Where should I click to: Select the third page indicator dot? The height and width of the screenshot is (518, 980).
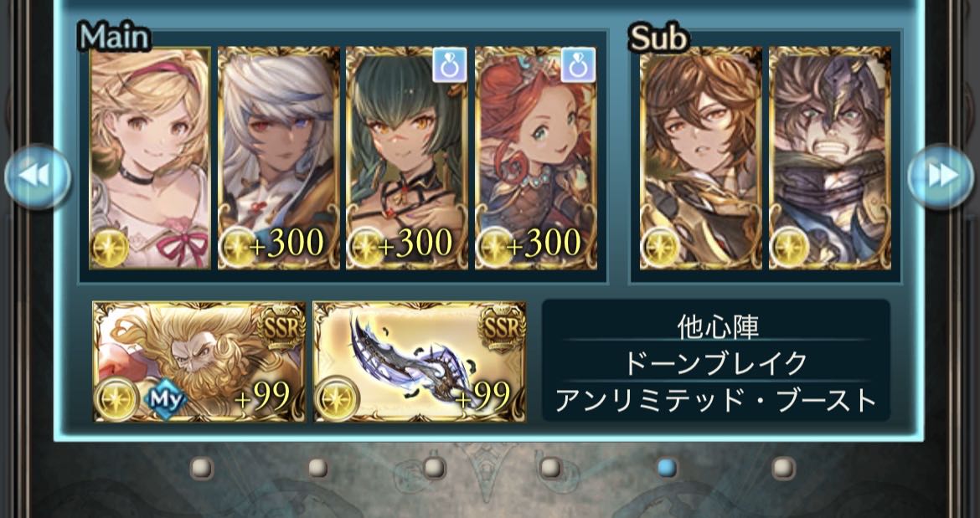(435, 468)
